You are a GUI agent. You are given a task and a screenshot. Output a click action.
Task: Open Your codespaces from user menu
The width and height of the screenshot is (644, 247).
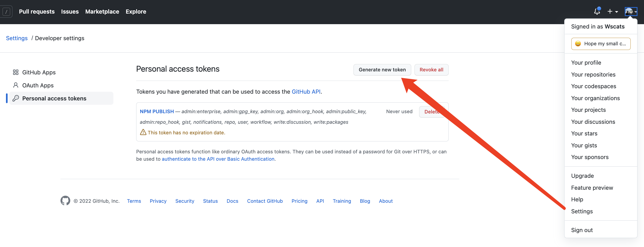coord(594,86)
